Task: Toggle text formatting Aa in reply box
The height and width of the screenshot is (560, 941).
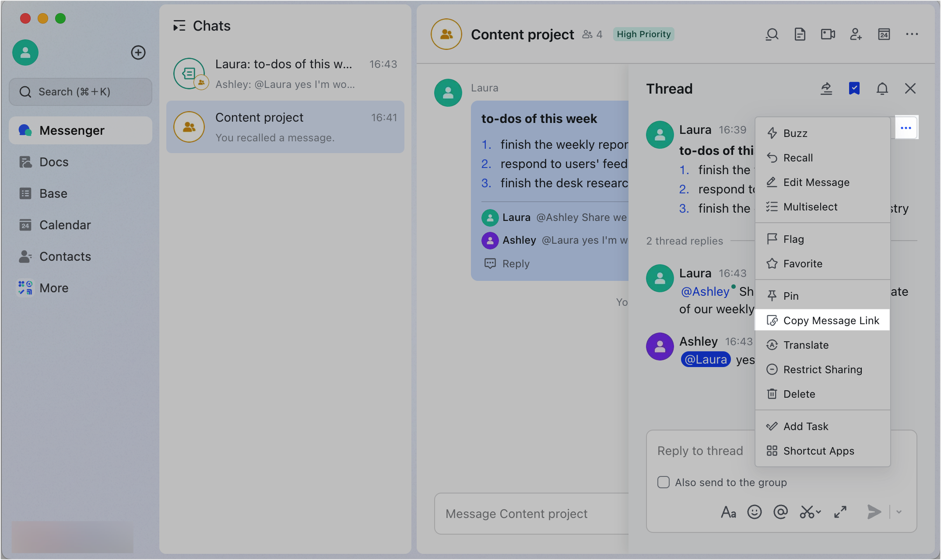Action: point(728,511)
